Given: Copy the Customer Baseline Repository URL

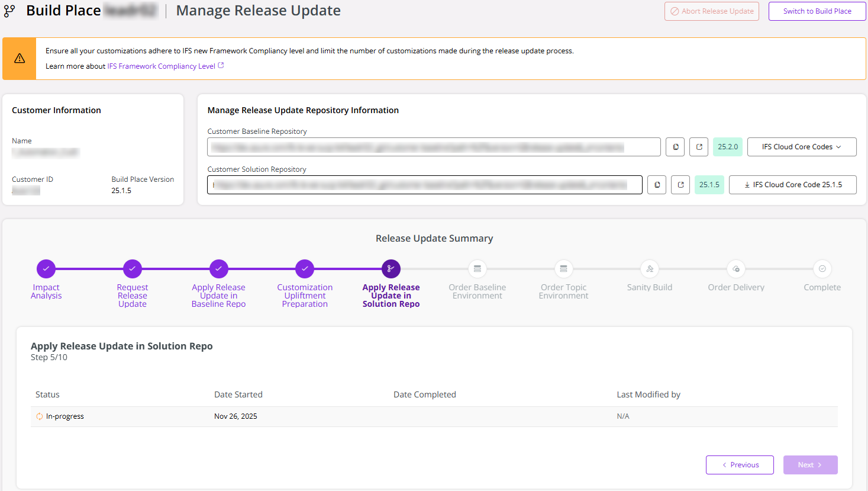Looking at the screenshot, I should (x=675, y=146).
